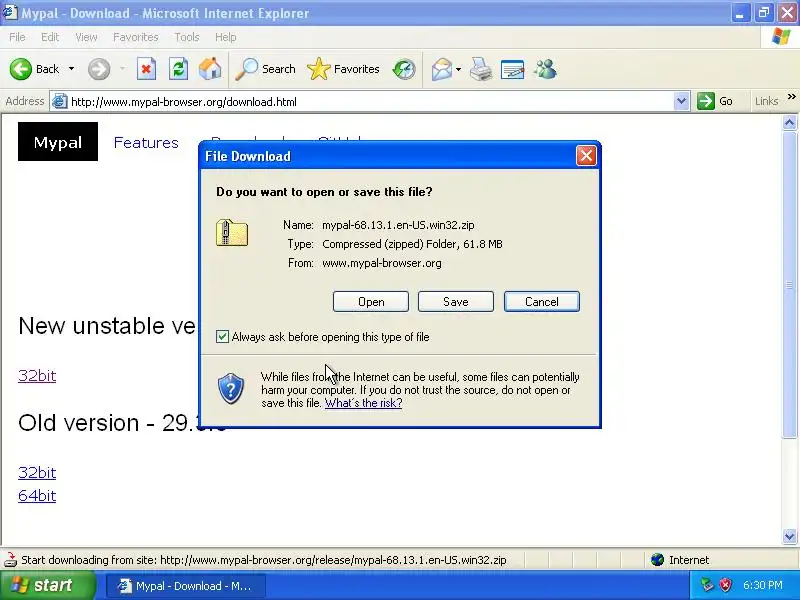Click the page icon in address bar
This screenshot has width=800, height=600.
(60, 101)
